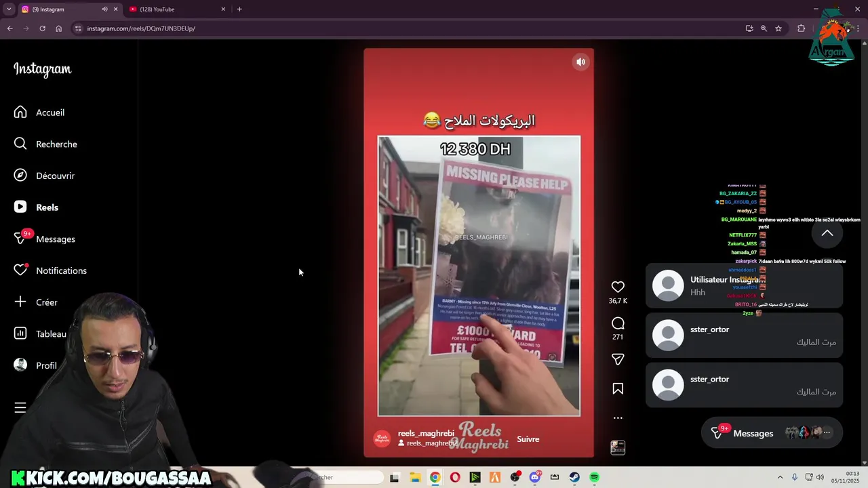Click the tray microphone icon
The width and height of the screenshot is (868, 488).
795,477
